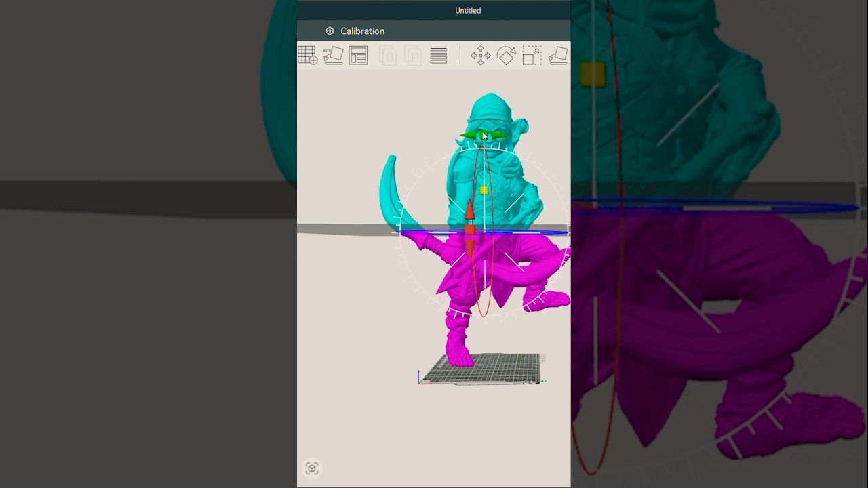Viewport: 868px width, 488px height.
Task: Click the Arrange all objects icon
Action: pyautogui.click(x=358, y=56)
